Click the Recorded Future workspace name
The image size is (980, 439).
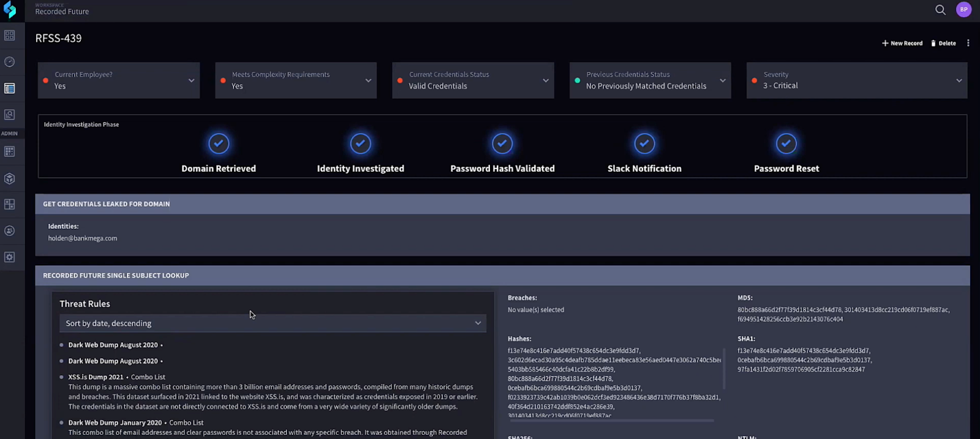62,12
